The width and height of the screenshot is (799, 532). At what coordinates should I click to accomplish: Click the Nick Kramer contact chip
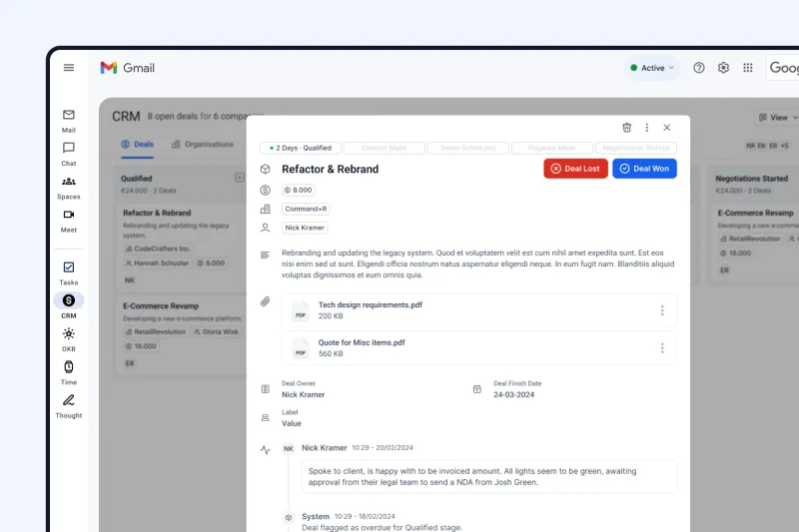305,228
